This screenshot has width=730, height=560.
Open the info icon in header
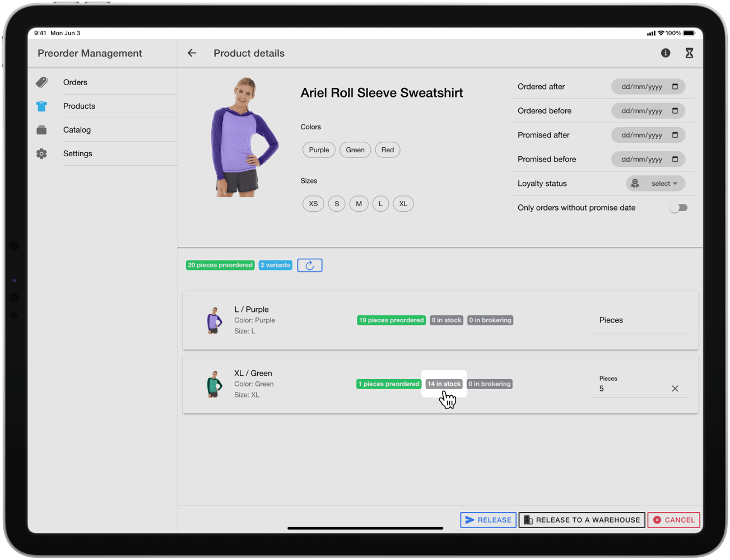coord(665,53)
